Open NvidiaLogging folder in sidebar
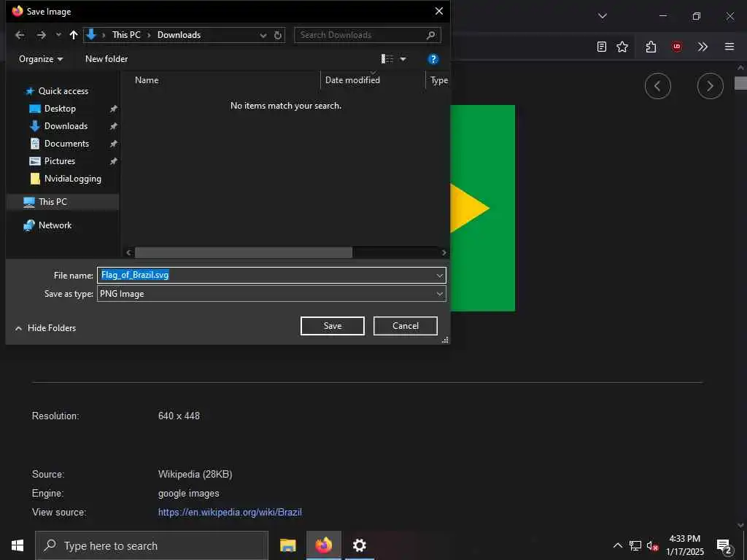The image size is (747, 560). [x=72, y=179]
